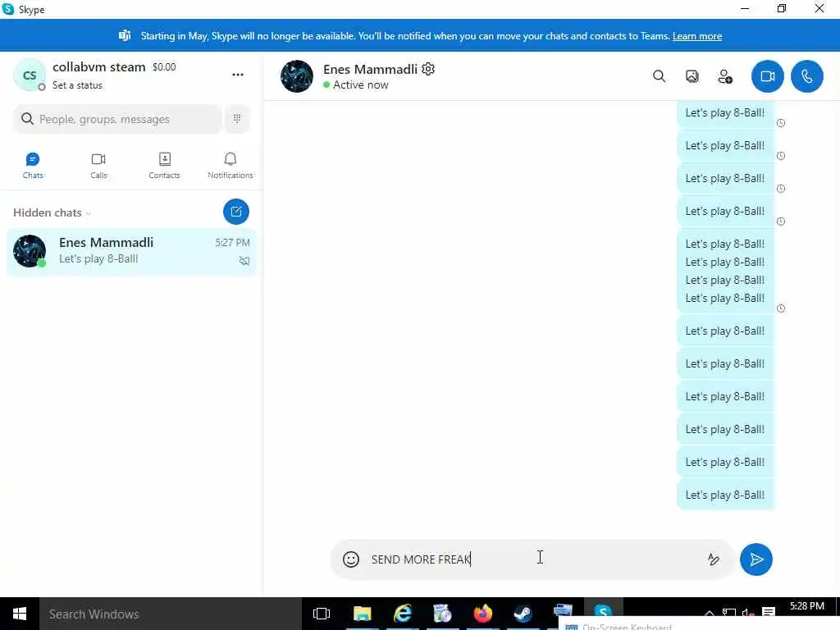Click Enes Mammadli's avatar in chat header
Screen dimensions: 840x630
[x=297, y=76]
